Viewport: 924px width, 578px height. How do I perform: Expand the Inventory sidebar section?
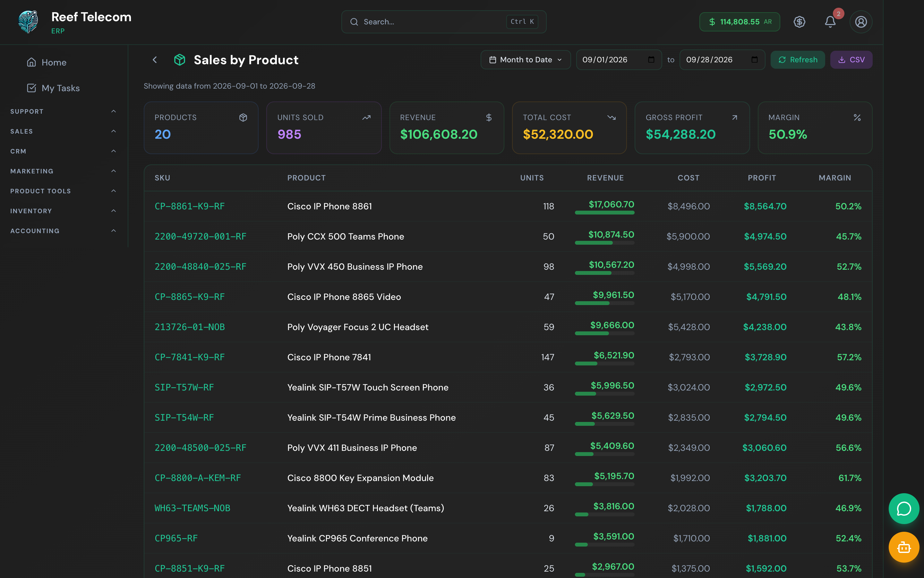point(64,211)
